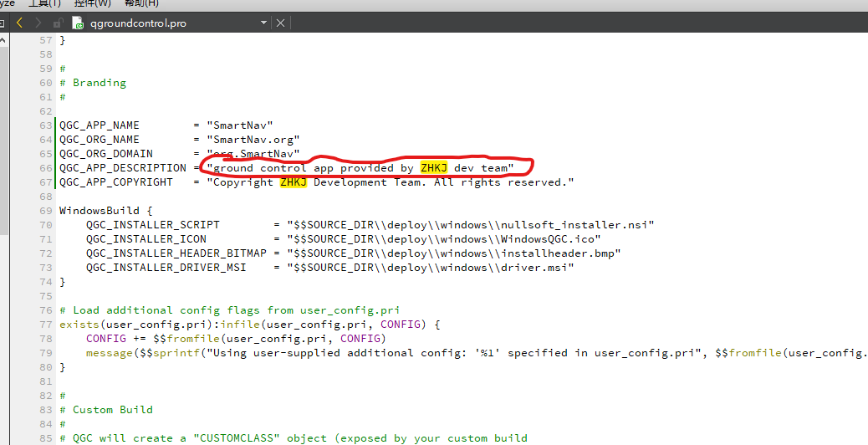Click QGC_INSTALLER_HEADER_BITMAP on line 72

coord(176,253)
